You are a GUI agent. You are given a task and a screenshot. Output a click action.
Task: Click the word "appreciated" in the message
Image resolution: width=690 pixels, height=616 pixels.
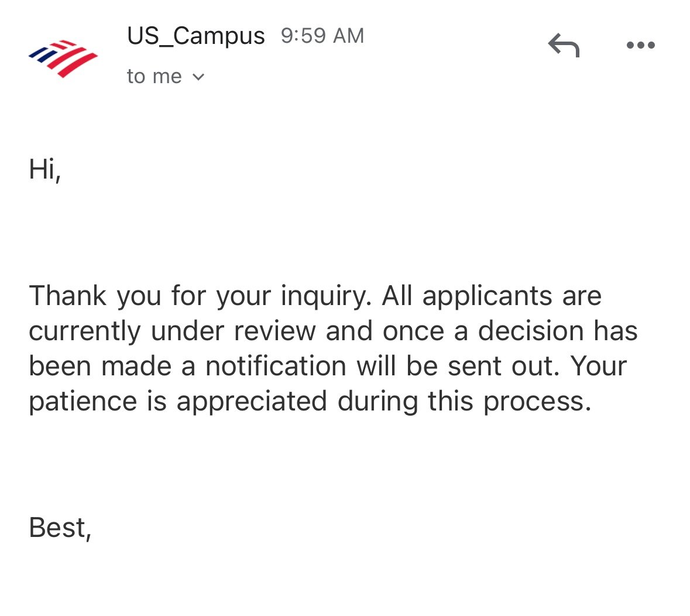252,402
